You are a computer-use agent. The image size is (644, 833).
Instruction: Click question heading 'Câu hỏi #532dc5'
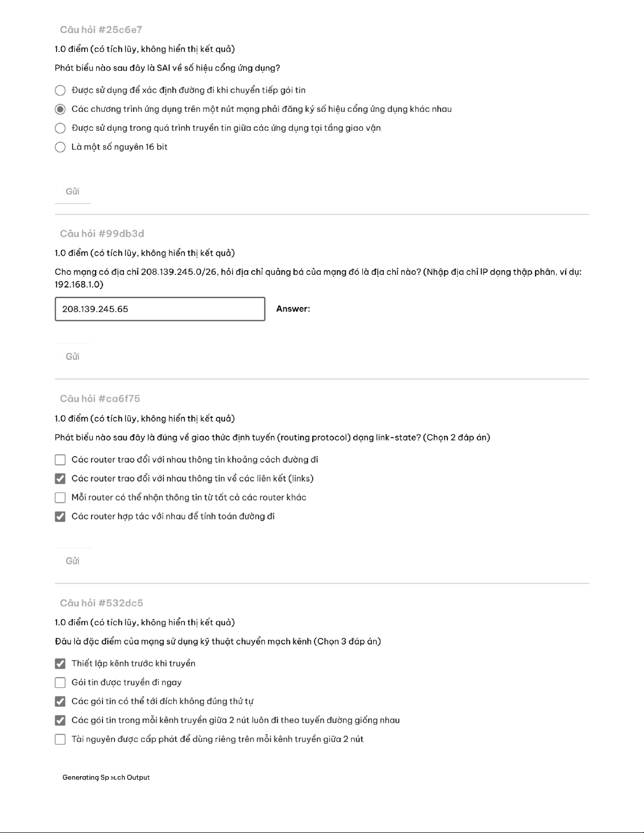pos(101,603)
